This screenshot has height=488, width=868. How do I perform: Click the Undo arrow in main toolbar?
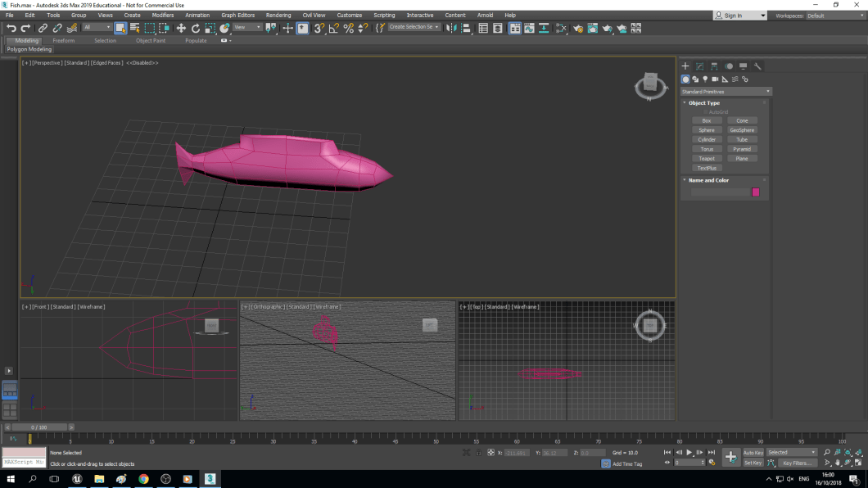pyautogui.click(x=11, y=28)
